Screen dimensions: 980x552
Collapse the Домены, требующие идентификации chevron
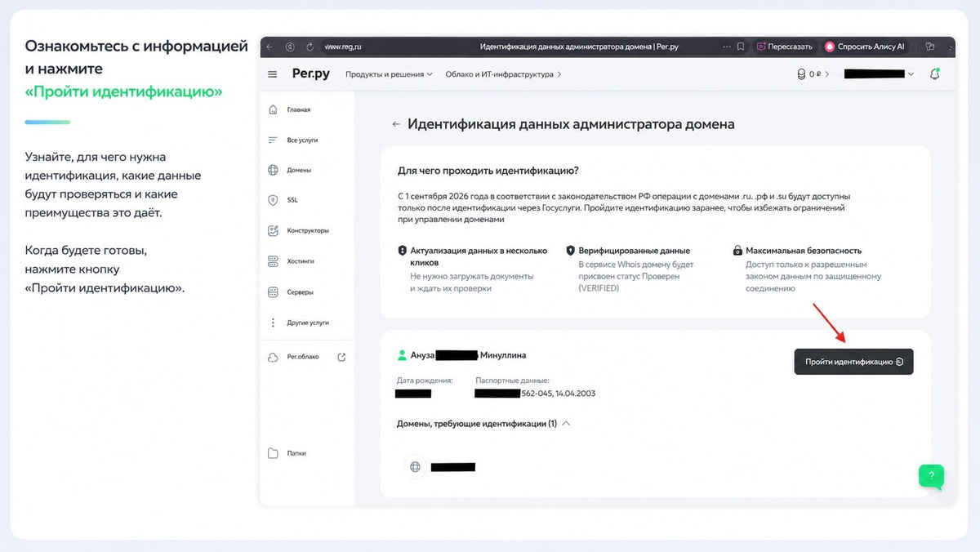pos(567,424)
